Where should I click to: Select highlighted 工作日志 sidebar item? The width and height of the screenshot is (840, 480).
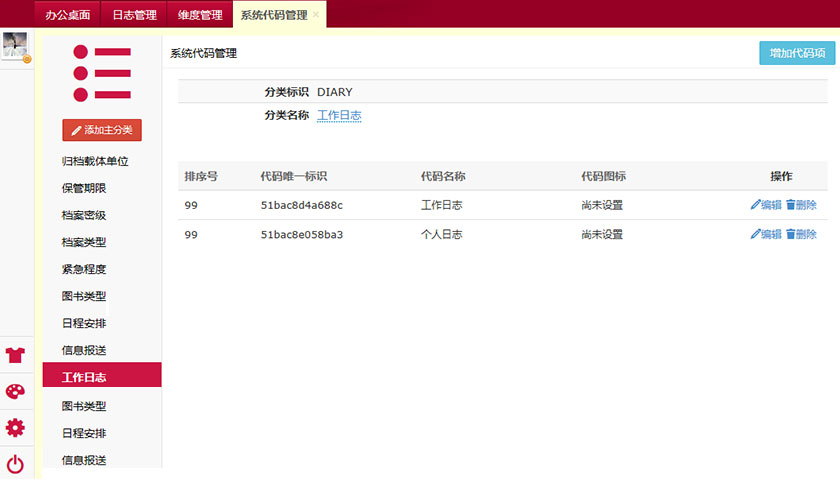click(x=102, y=375)
